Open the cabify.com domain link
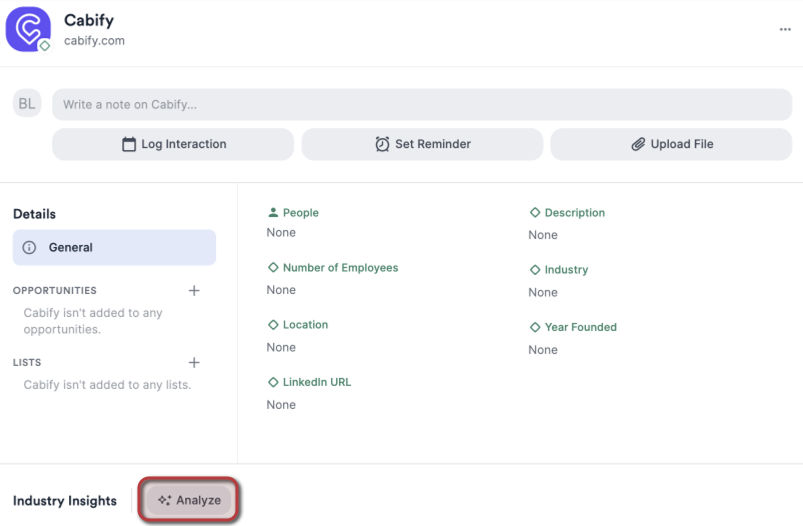The height and width of the screenshot is (526, 803). pyautogui.click(x=94, y=41)
